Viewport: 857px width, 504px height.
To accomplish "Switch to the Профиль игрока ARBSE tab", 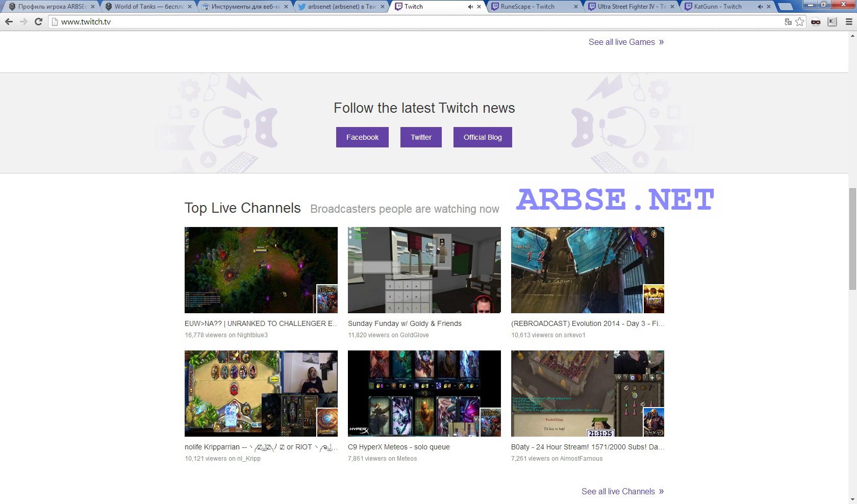I will (x=52, y=7).
